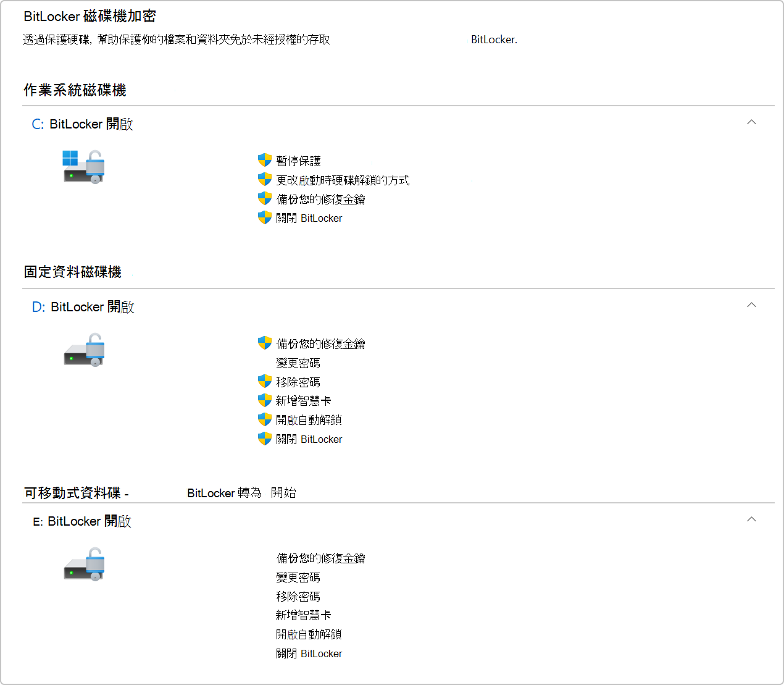This screenshot has width=784, height=685.
Task: Collapse the E: BitLocker section chevron
Action: (751, 519)
